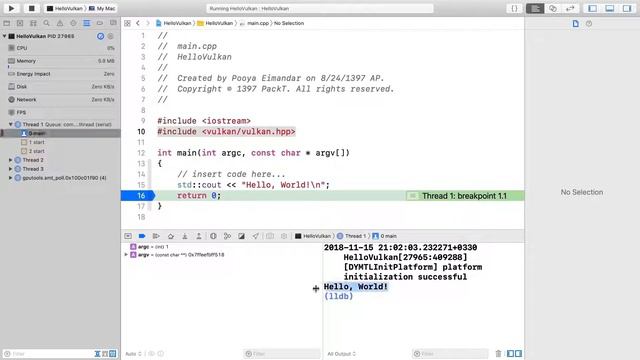The width and height of the screenshot is (640, 360).
Task: Click the simulate location arrow icon
Action: click(256, 236)
